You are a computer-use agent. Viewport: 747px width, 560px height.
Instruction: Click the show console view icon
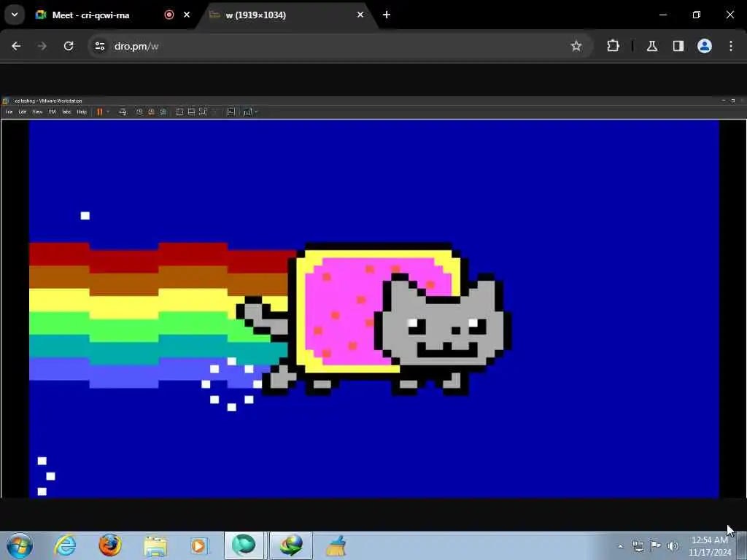pos(179,112)
